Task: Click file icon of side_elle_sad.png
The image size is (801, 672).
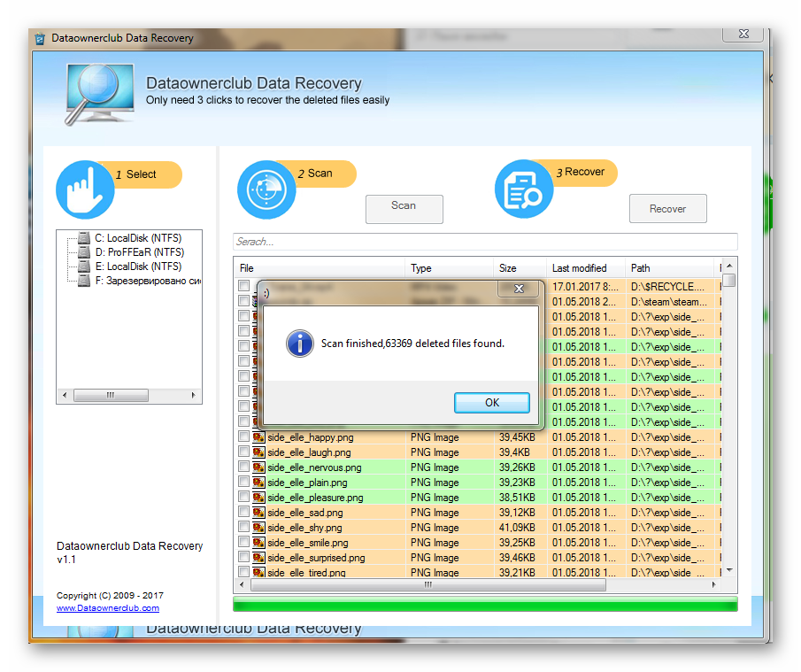Action: tap(258, 513)
